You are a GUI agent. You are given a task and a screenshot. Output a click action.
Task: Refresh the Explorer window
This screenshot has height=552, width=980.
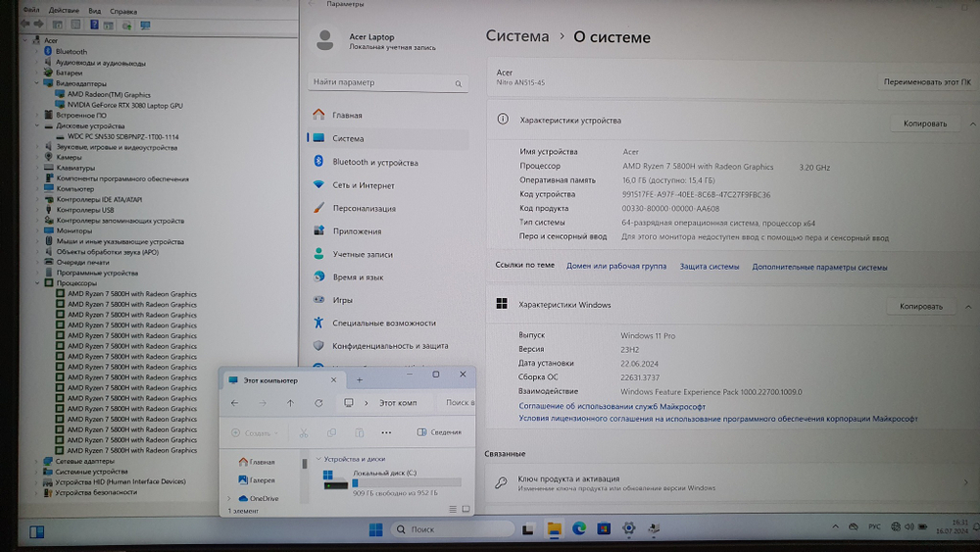coord(318,403)
